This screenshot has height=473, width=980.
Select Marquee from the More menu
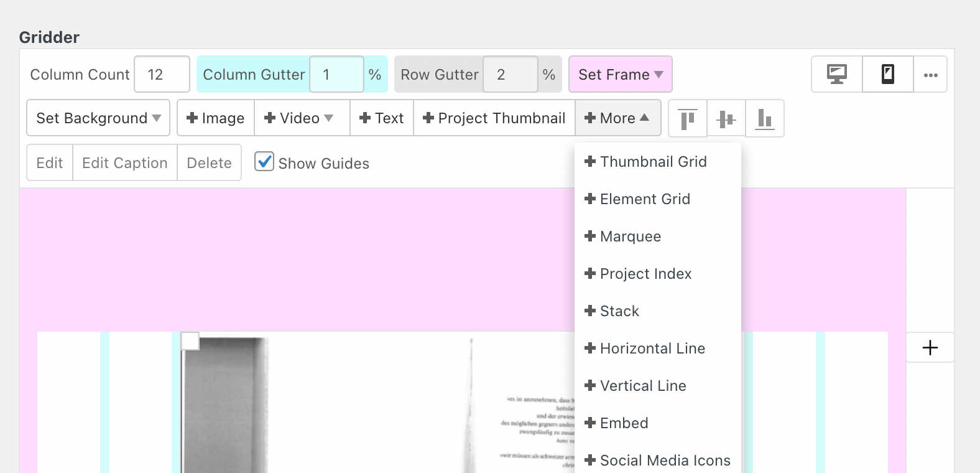click(630, 236)
